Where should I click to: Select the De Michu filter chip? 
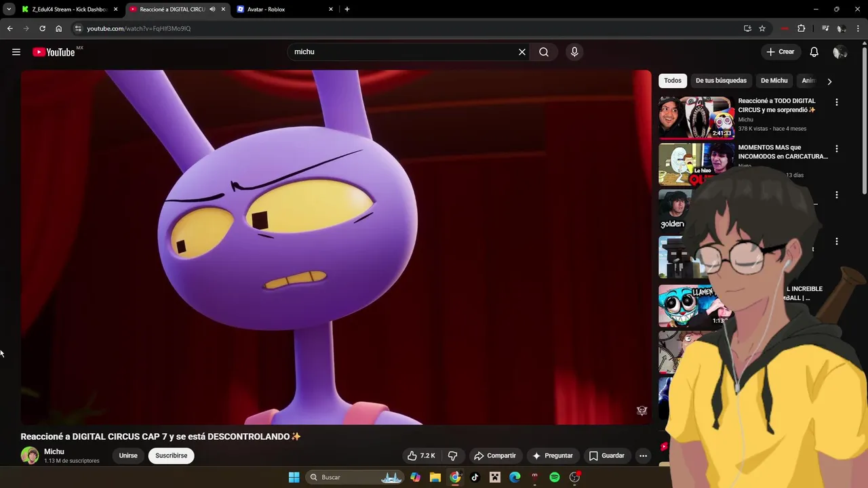pyautogui.click(x=774, y=81)
